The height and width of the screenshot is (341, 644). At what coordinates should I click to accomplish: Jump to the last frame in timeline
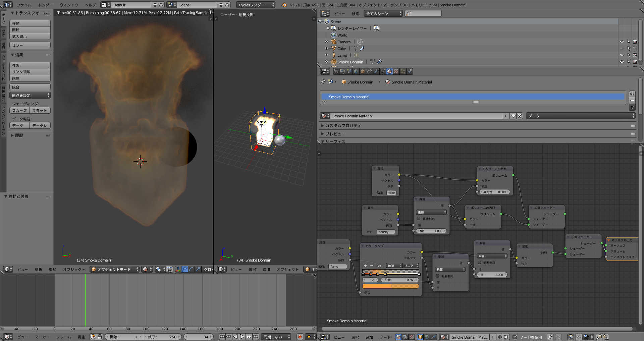[x=256, y=337]
